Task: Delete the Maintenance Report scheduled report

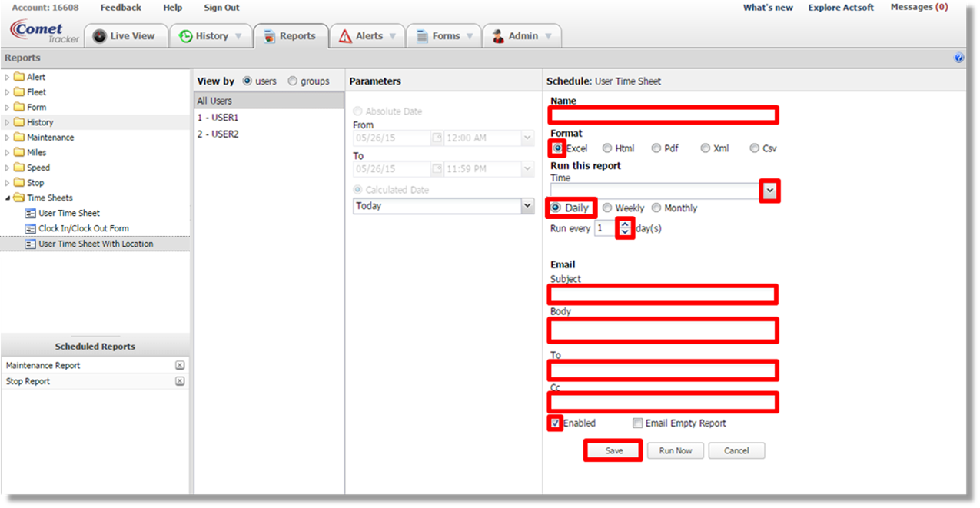Action: [x=179, y=366]
